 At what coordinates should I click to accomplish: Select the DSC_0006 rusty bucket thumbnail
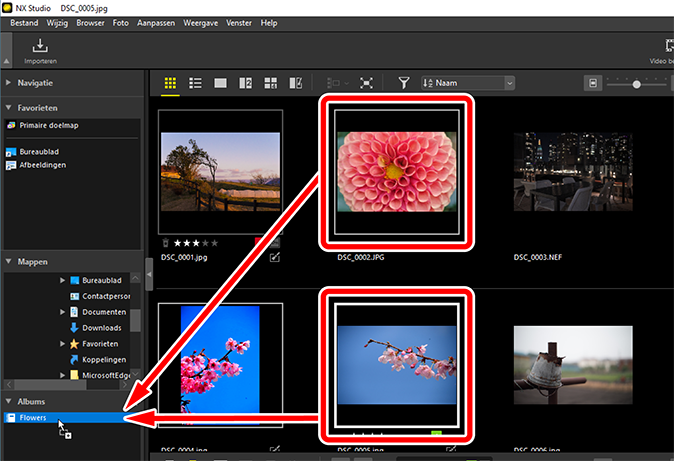[x=573, y=365]
